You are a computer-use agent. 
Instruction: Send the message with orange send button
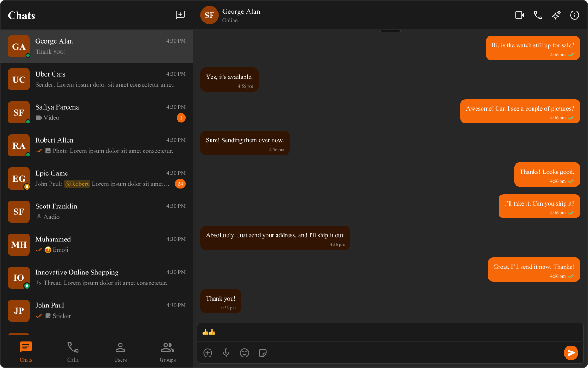click(571, 353)
